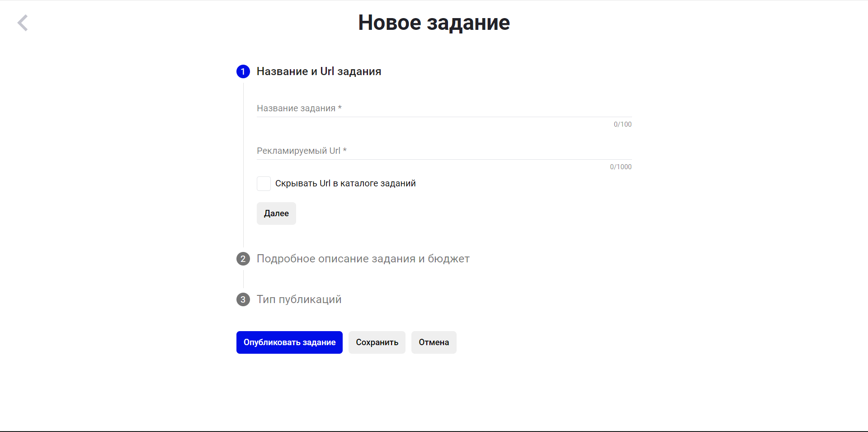Click 'Опубликовать задание' button
This screenshot has height=432, width=868.
coord(289,342)
